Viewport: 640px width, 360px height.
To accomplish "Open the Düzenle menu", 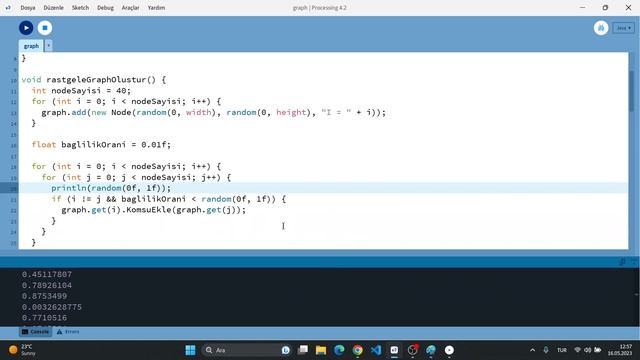I will 53,8.
